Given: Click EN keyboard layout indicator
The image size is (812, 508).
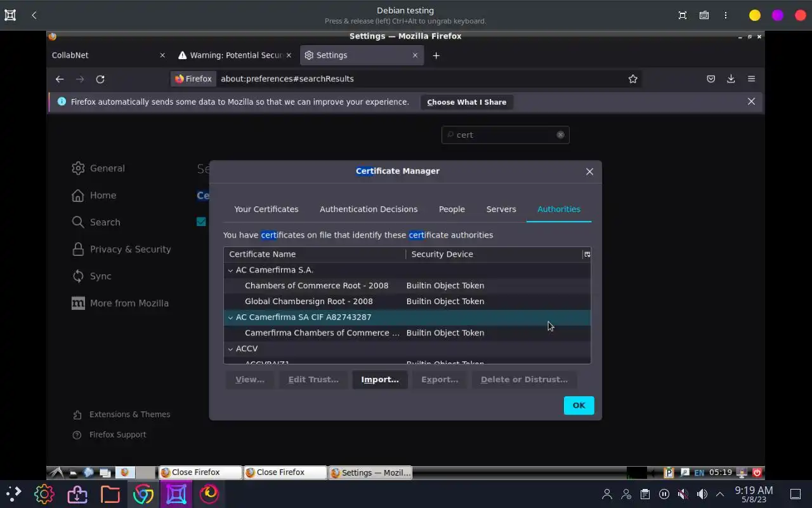Looking at the screenshot, I should [x=699, y=472].
